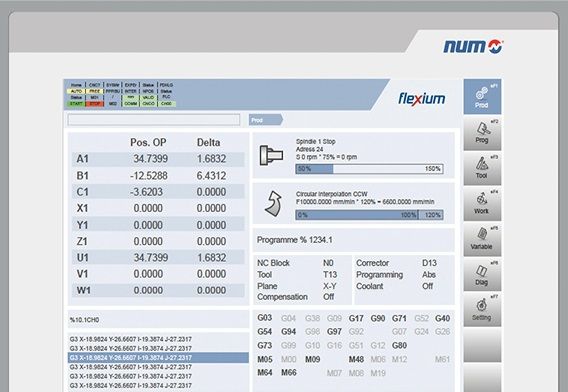Select the X1 axis row label
The height and width of the screenshot is (392, 568).
82,208
